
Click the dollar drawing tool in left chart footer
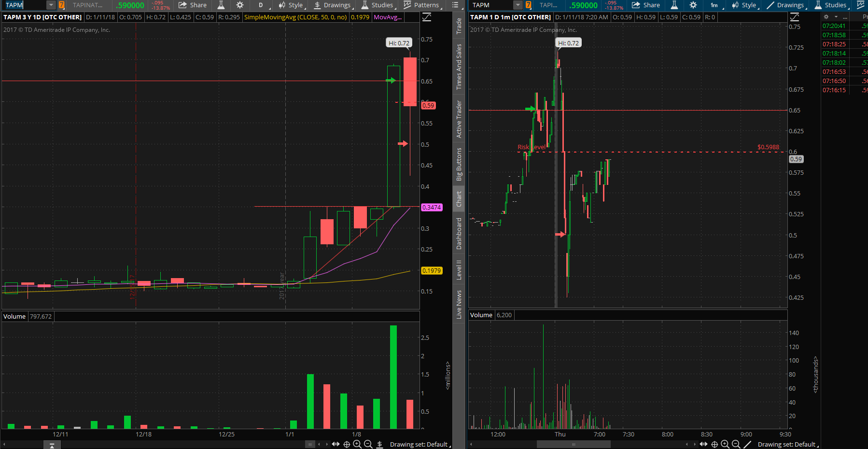tap(380, 444)
